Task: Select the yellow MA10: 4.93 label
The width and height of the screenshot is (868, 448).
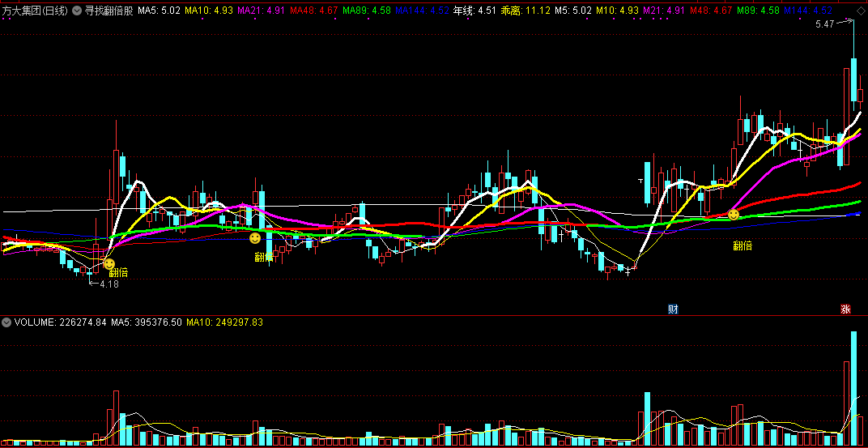Action: coord(208,10)
